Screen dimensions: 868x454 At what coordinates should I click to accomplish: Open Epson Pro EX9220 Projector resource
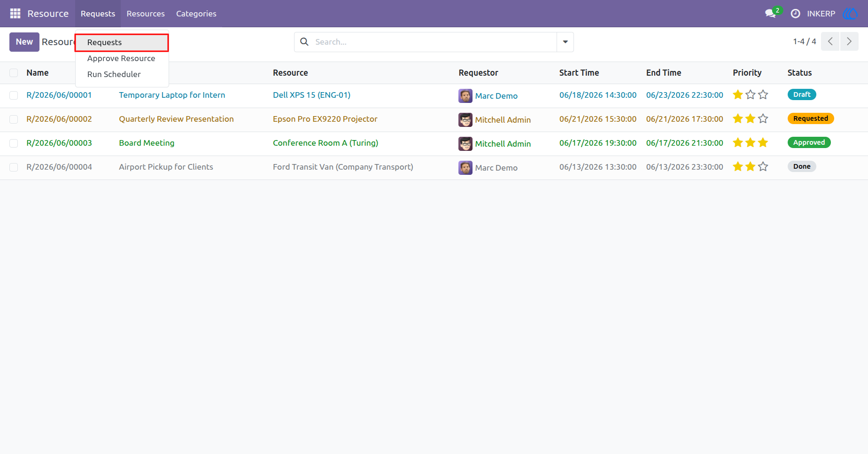[325, 119]
